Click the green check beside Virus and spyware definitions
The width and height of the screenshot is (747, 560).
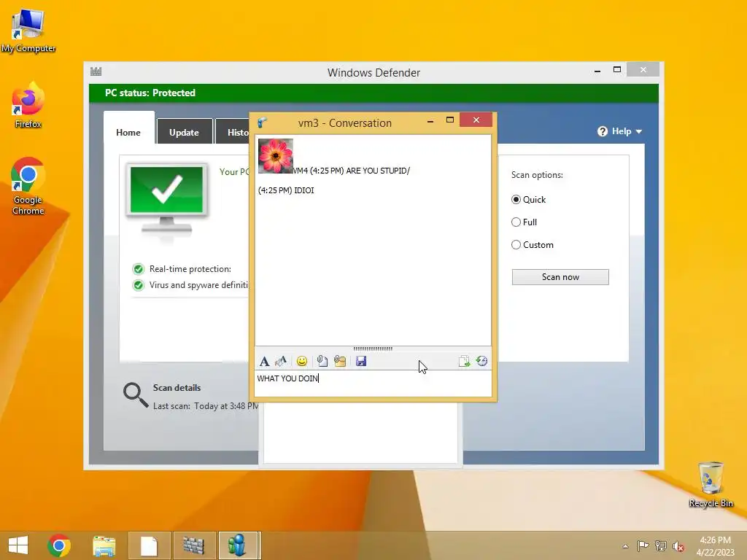click(x=138, y=285)
